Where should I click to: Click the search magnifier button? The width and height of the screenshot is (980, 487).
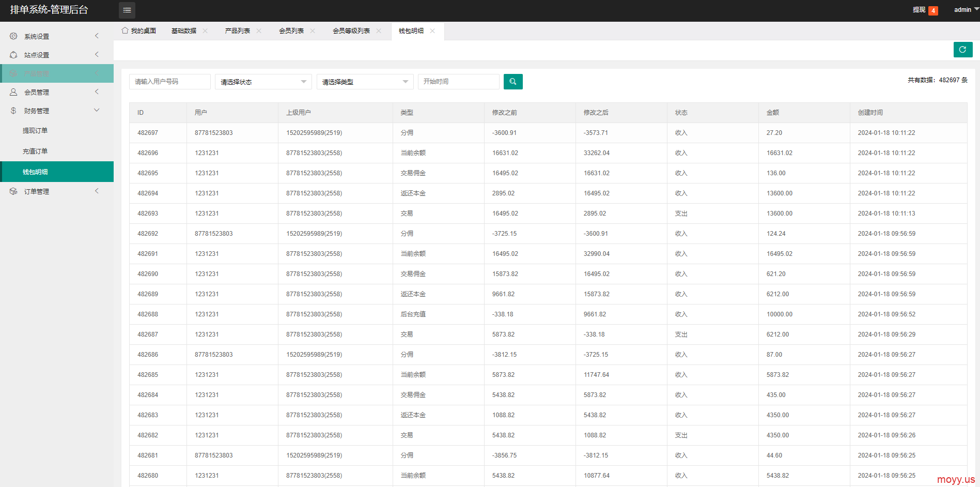click(x=513, y=82)
